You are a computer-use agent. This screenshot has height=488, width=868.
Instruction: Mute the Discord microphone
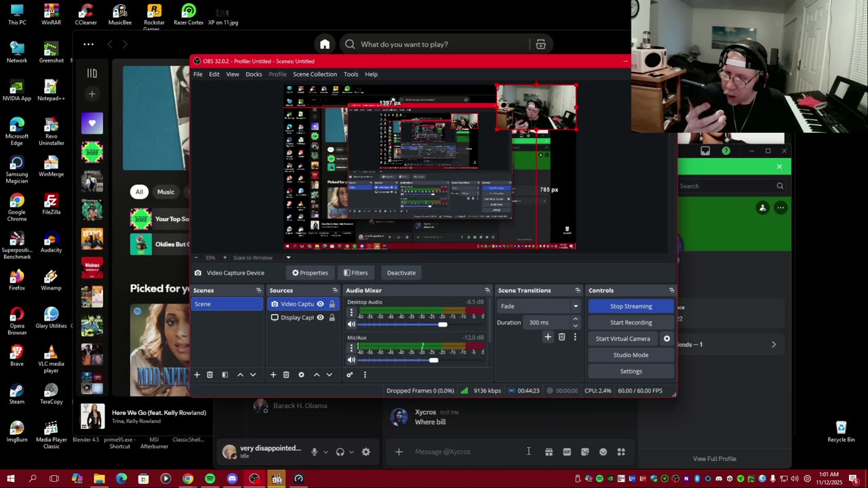coord(314,452)
